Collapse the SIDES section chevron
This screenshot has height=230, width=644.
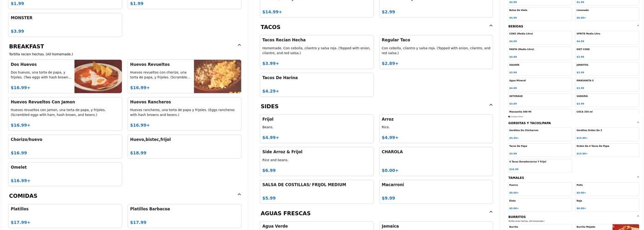491,105
